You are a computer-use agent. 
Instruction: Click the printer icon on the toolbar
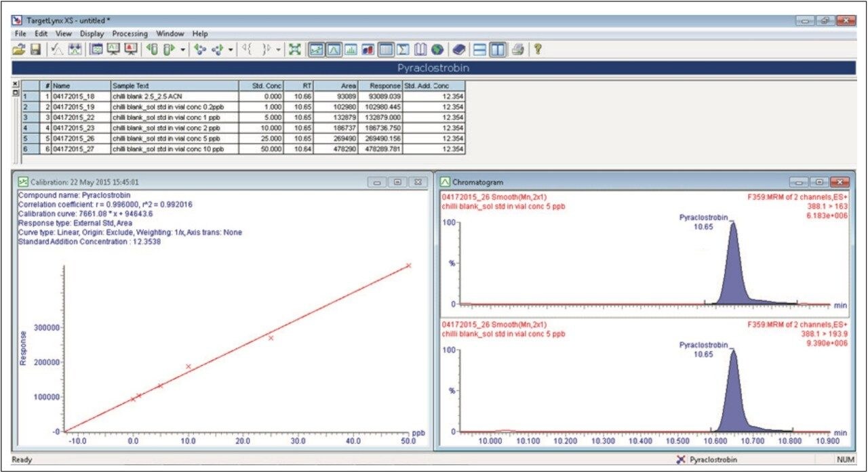(518, 47)
